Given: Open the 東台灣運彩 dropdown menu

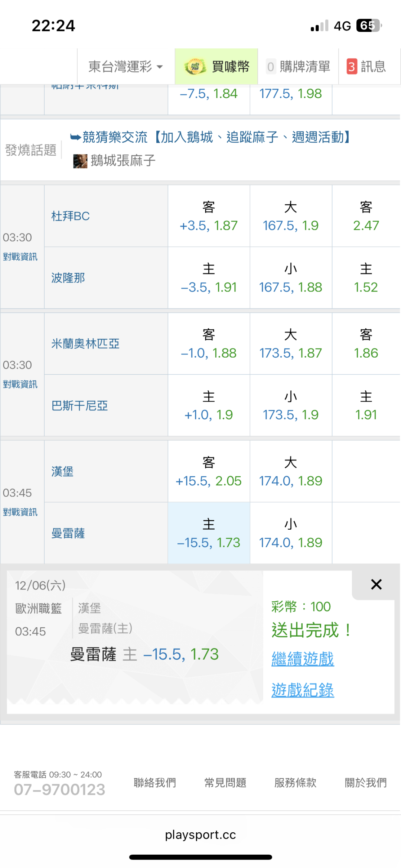Looking at the screenshot, I should click(125, 67).
